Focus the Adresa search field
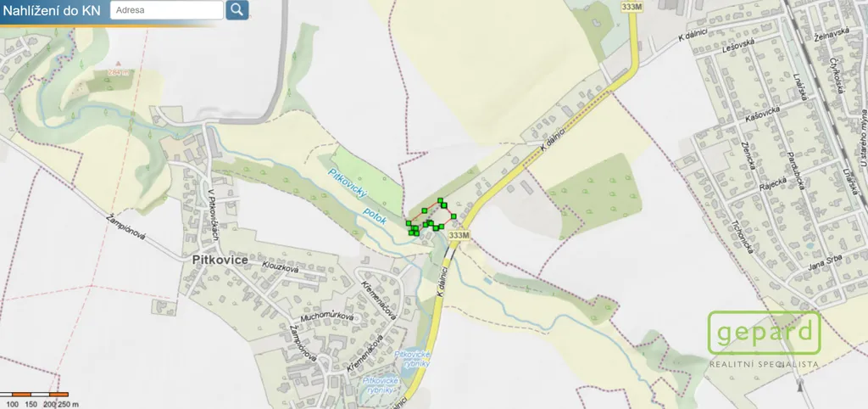The image size is (868, 409). 167,10
